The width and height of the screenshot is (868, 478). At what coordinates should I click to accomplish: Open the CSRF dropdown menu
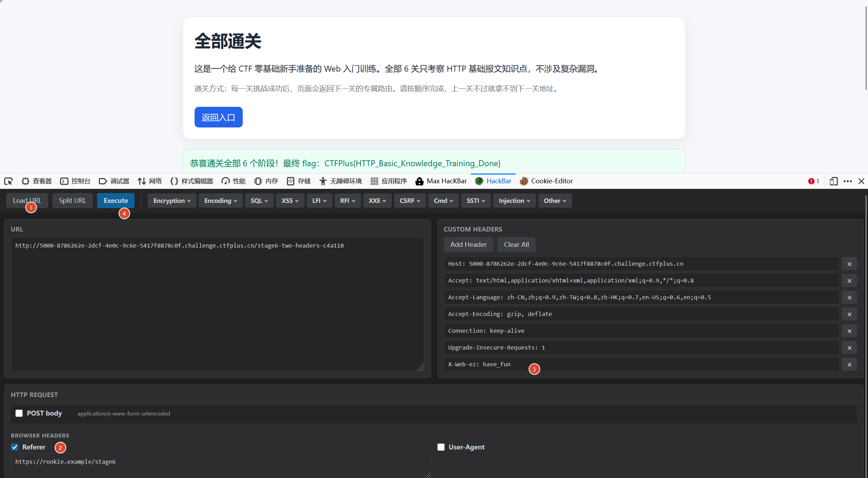pyautogui.click(x=410, y=201)
